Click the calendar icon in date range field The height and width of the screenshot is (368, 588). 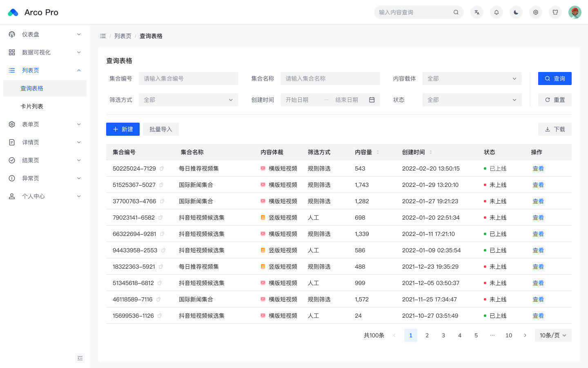point(372,100)
